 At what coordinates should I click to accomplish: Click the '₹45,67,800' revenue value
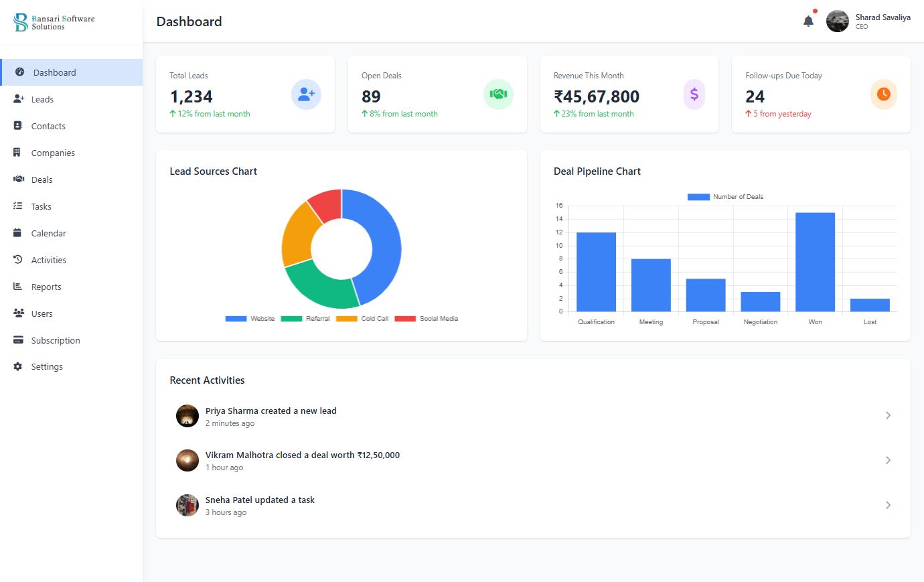[597, 96]
